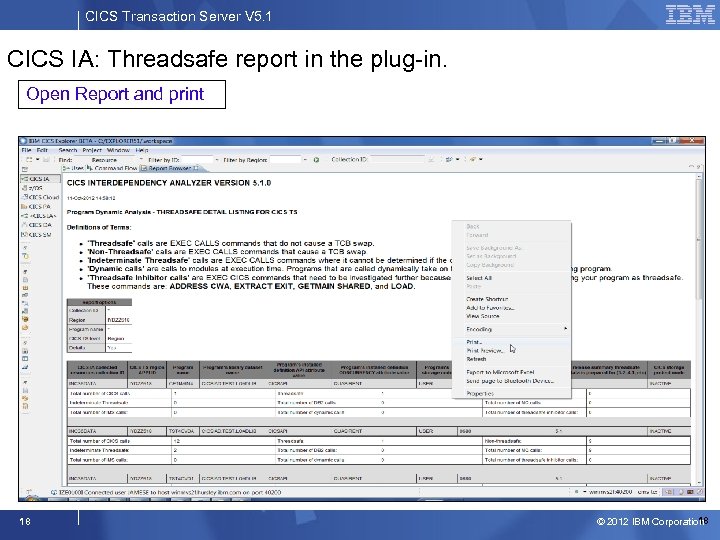Click the Definitions of Terms heading

pos(99,227)
